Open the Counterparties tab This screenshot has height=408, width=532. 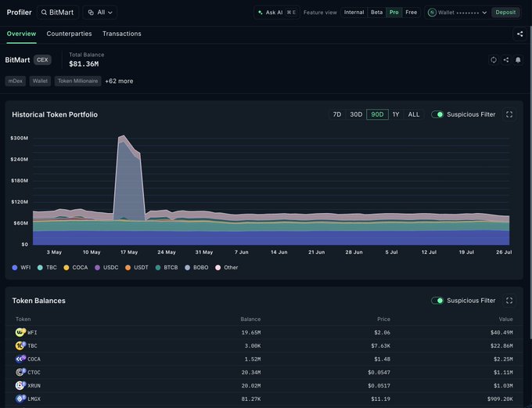click(x=69, y=34)
